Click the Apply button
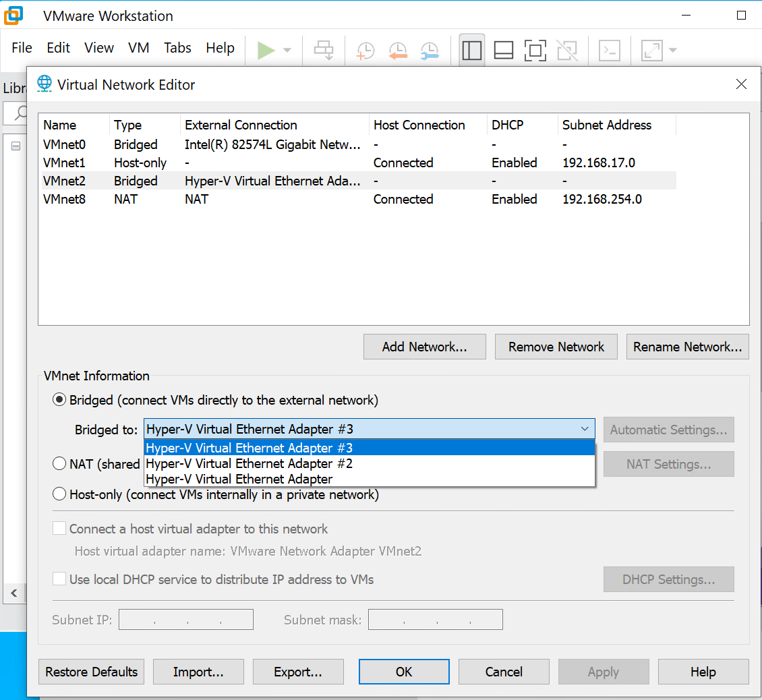762x700 pixels. click(604, 672)
